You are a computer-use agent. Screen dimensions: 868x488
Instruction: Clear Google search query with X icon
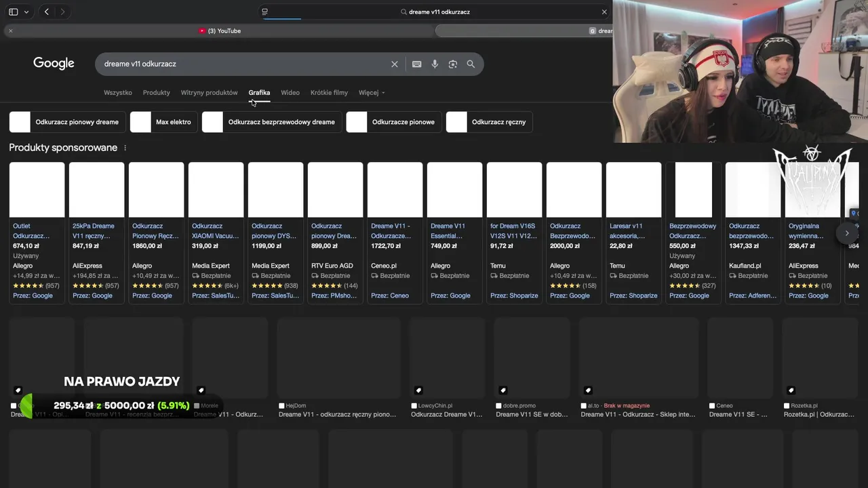pos(395,64)
